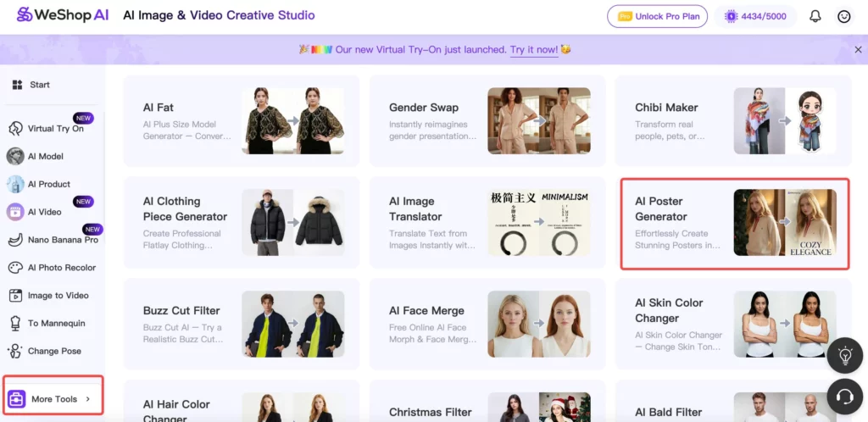868x422 pixels.
Task: Click 'Instantly reimagines gender presentation' text
Action: pyautogui.click(x=432, y=130)
